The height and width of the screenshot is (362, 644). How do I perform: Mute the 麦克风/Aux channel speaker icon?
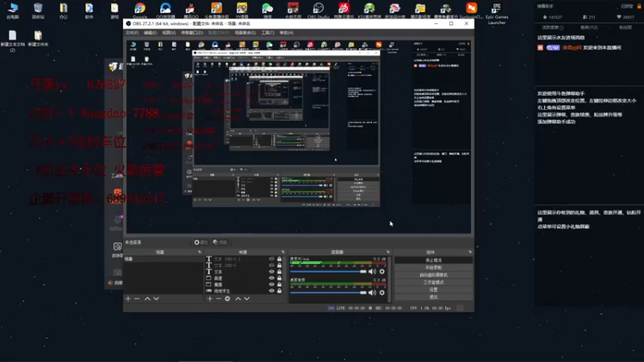[x=372, y=272]
